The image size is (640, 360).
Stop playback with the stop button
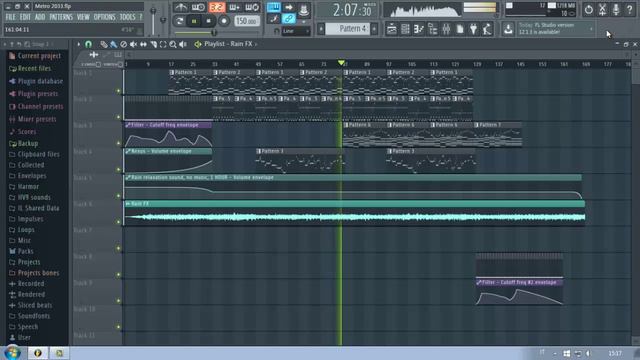coord(209,20)
